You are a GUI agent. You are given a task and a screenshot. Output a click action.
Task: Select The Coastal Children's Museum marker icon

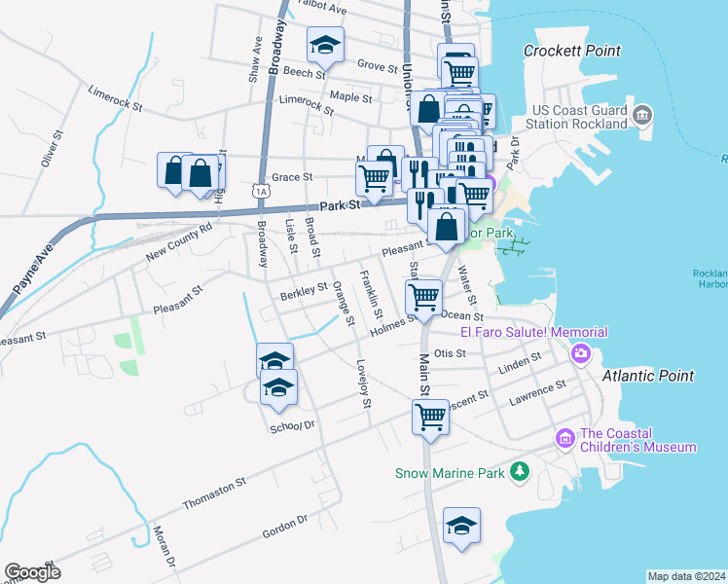[565, 439]
